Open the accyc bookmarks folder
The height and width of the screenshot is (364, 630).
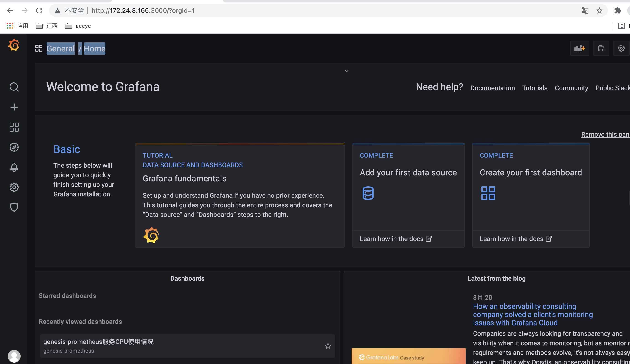click(78, 26)
